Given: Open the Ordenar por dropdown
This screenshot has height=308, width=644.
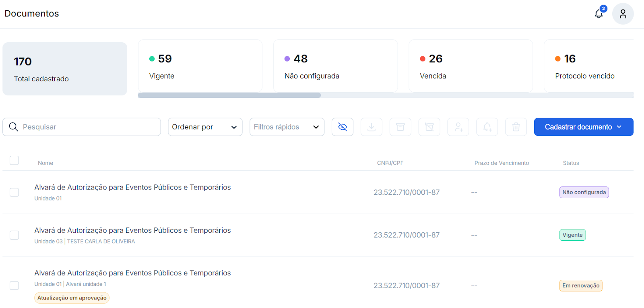Looking at the screenshot, I should coord(205,127).
